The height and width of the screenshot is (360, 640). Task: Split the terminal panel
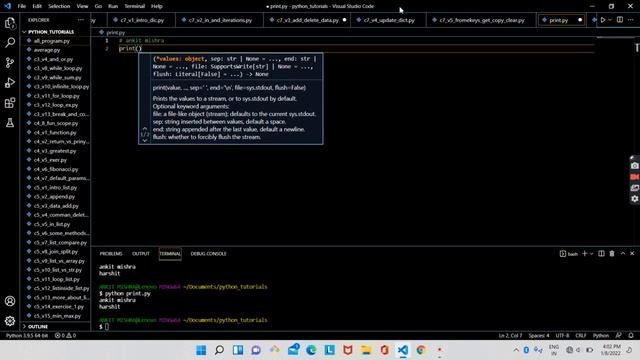tap(601, 253)
